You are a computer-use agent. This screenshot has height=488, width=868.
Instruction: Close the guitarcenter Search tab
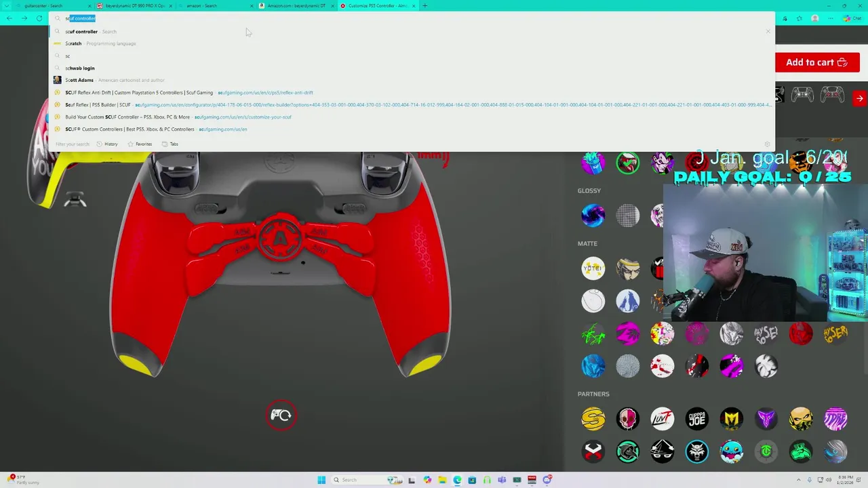89,5
